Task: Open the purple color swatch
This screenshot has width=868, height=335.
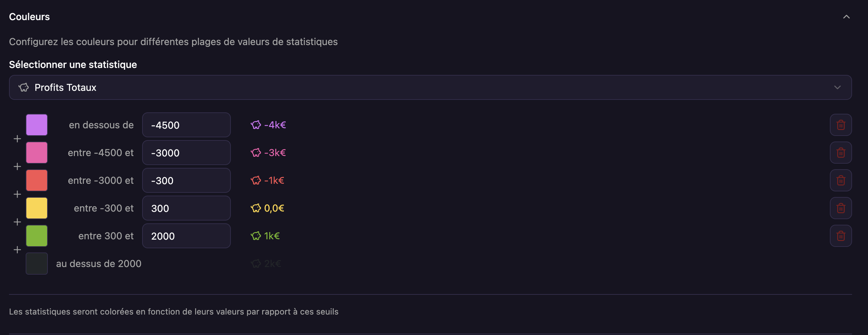Action: [37, 125]
